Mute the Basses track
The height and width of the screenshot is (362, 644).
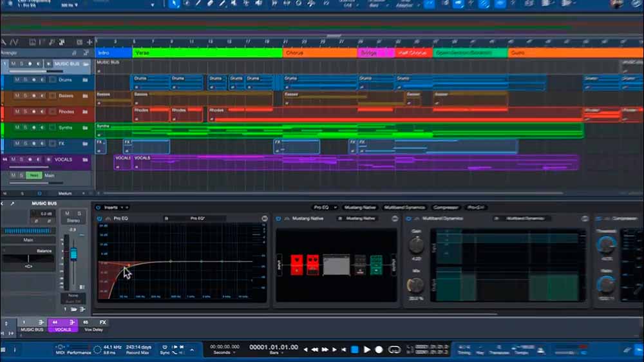(x=17, y=96)
